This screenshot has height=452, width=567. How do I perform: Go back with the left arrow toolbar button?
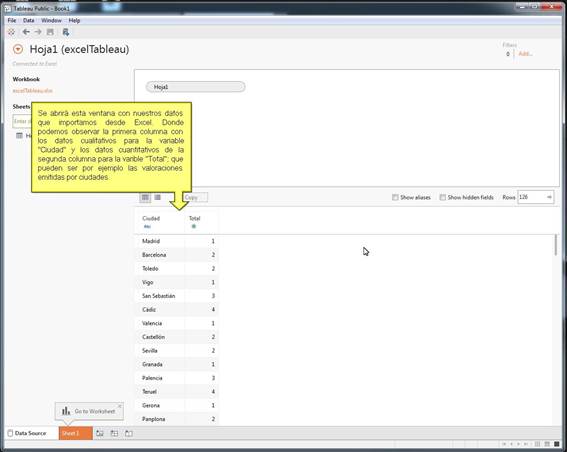click(26, 32)
